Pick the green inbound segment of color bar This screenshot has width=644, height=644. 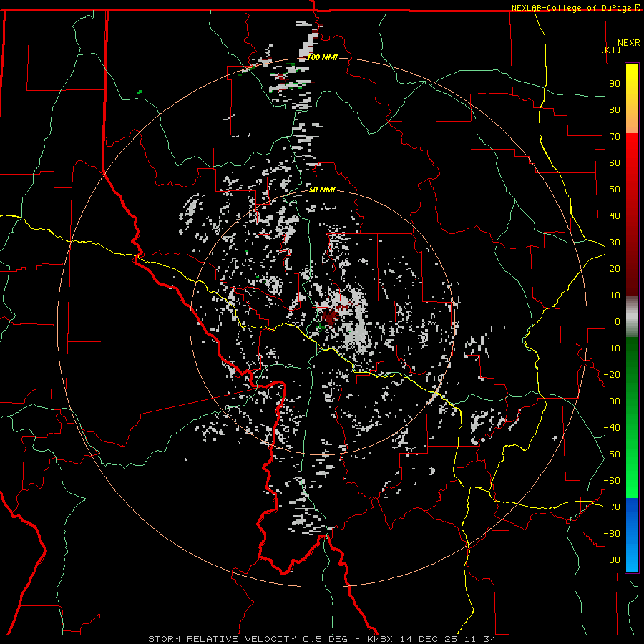point(632,417)
